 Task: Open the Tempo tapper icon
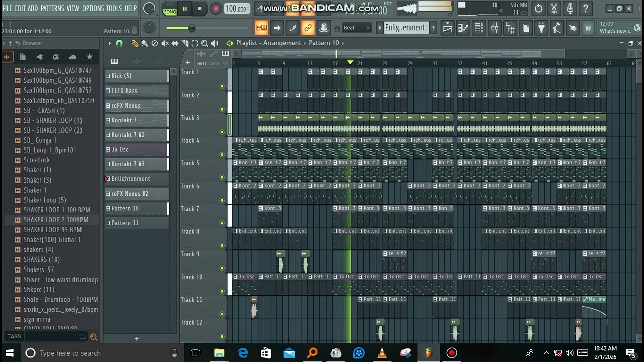557,28
